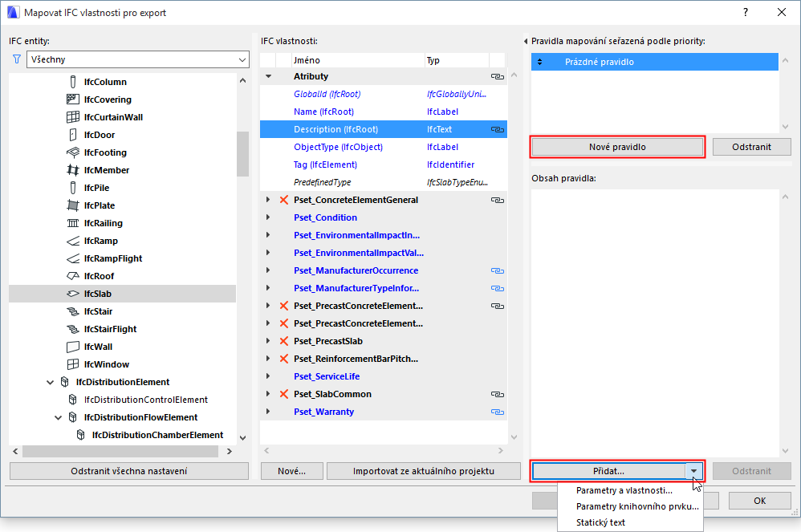801x532 pixels.
Task: Select the IfcWindow entity icon
Action: click(73, 364)
